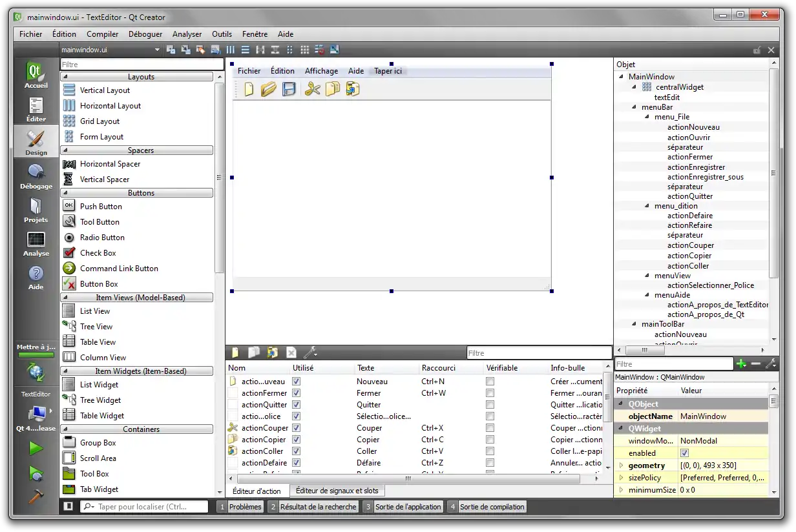Screen dimensions: 796x532
Task: Click the green Run button
Action: click(36, 447)
